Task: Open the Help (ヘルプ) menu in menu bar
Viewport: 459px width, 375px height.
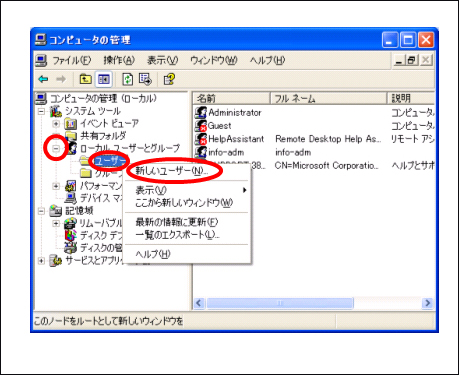Action: click(x=267, y=60)
